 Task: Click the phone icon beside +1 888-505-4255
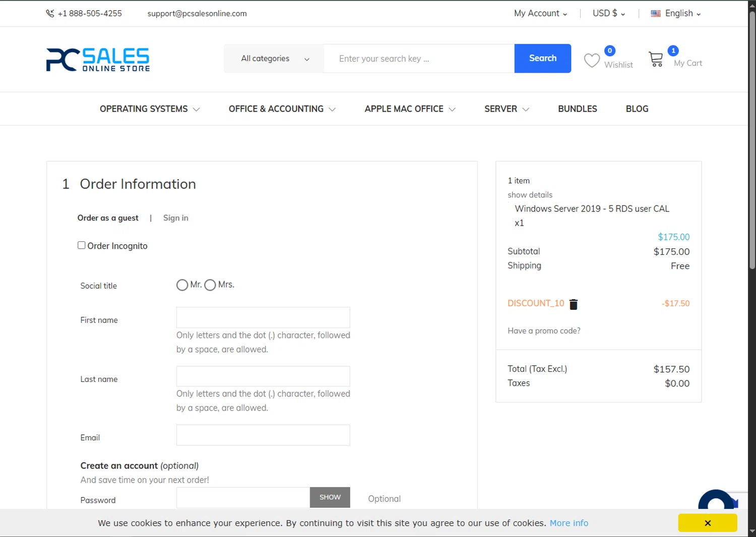50,14
